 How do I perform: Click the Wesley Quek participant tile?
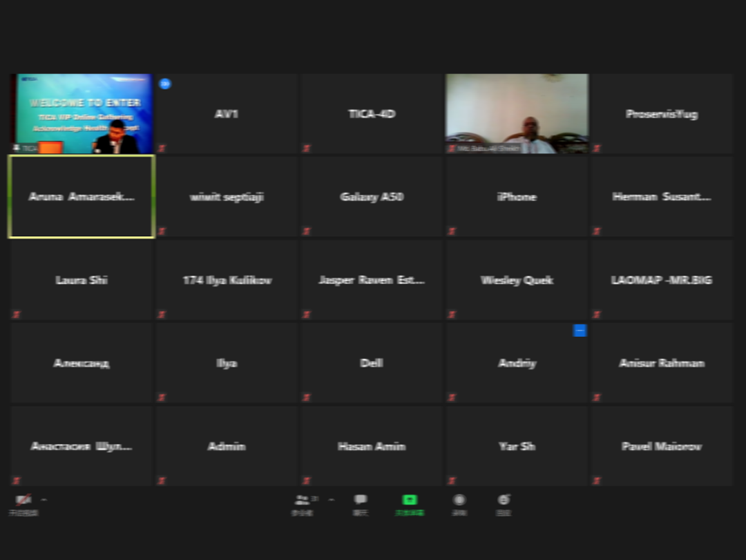[x=517, y=280]
